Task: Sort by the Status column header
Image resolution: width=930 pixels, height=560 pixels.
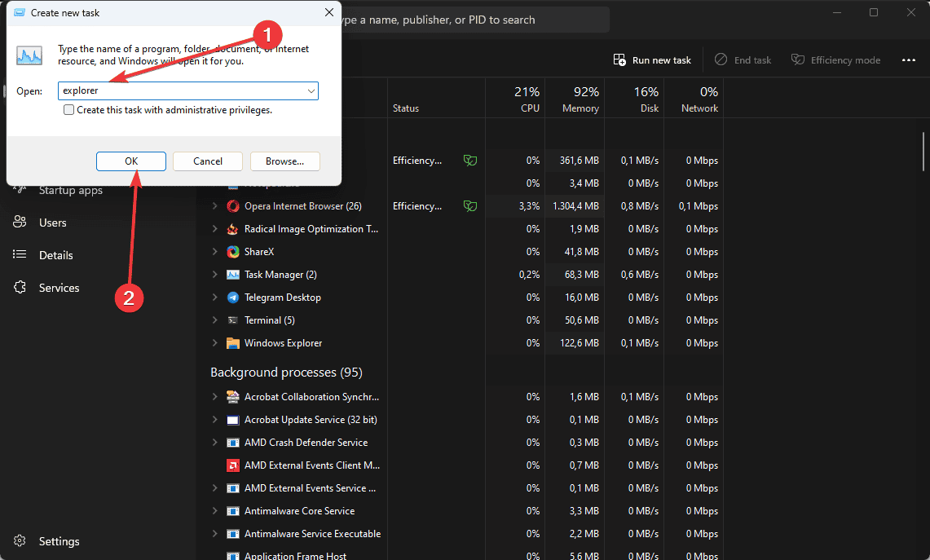Action: pos(406,108)
